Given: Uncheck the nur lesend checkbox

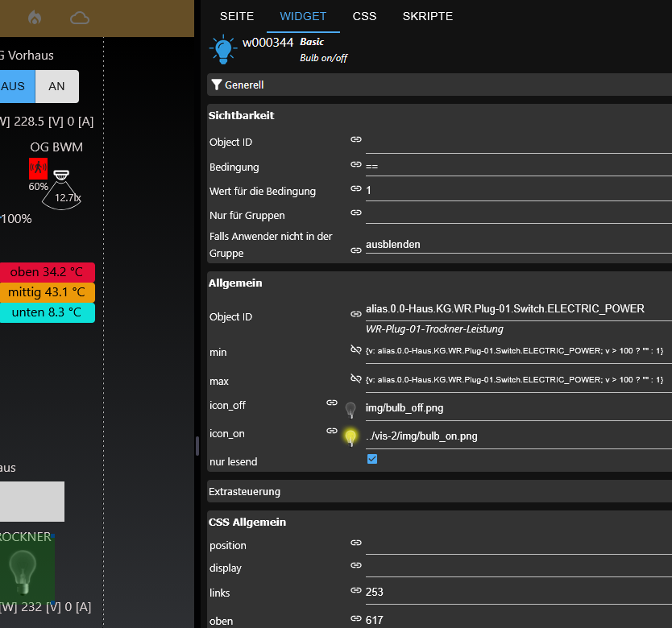Looking at the screenshot, I should tap(372, 459).
